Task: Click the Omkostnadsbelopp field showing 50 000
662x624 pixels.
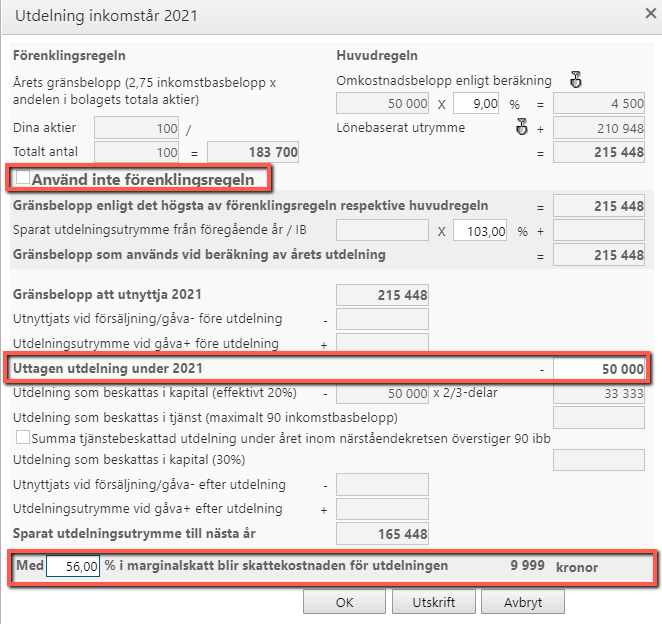Action: [382, 103]
